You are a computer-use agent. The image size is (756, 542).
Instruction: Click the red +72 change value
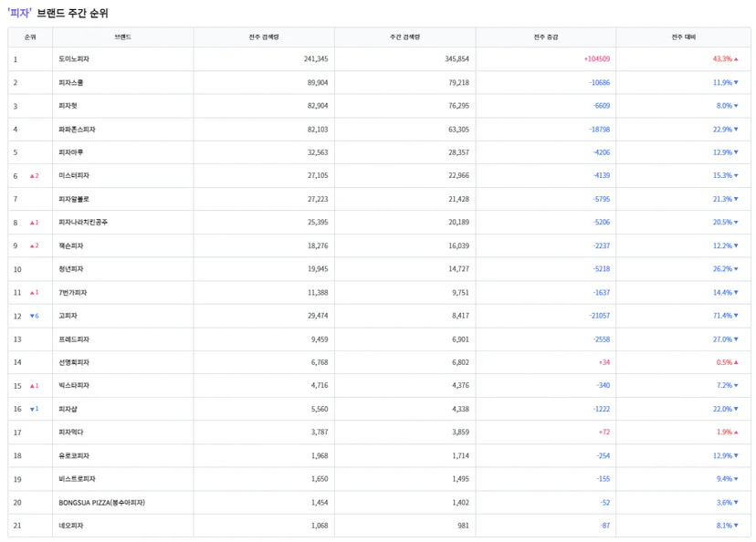click(604, 433)
